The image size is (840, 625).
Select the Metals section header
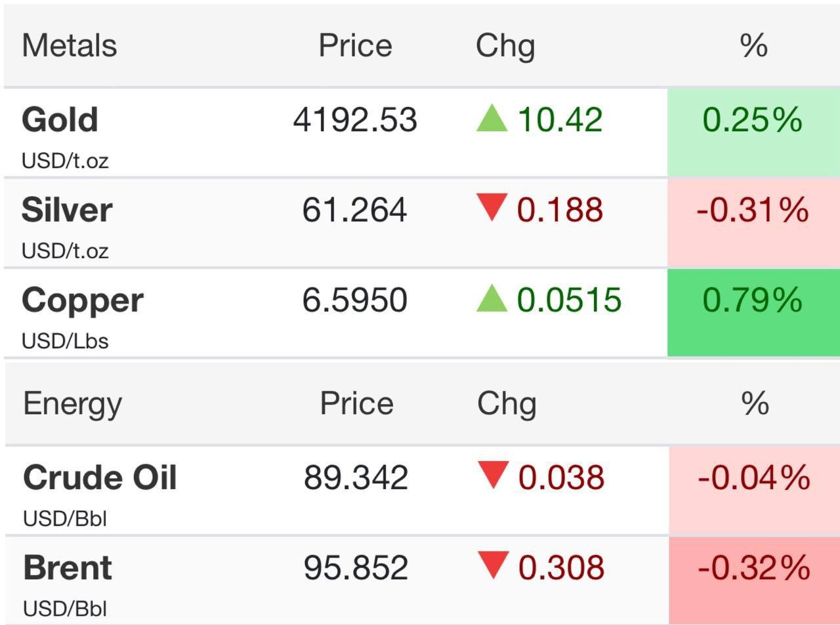click(x=70, y=45)
